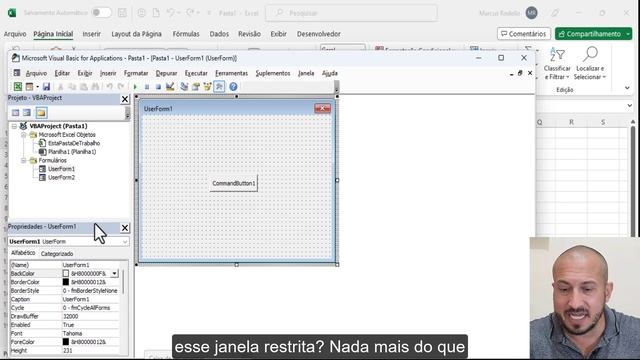Click the Break pause icon in VBA toolbar

(147, 87)
